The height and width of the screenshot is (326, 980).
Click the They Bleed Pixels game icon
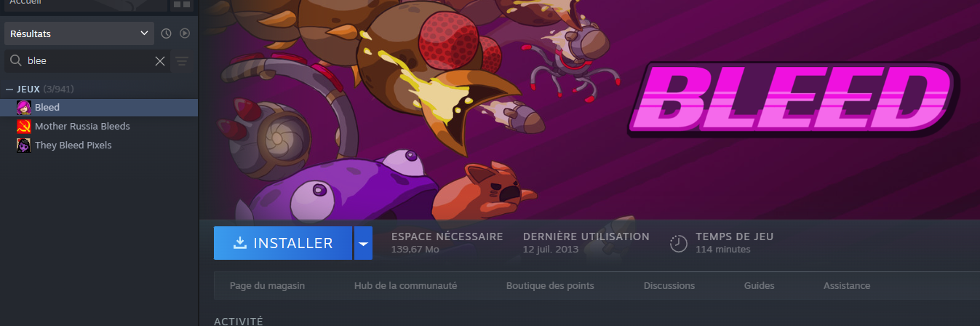pos(23,146)
